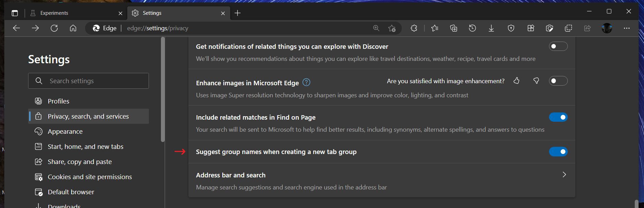Image resolution: width=644 pixels, height=208 pixels.
Task: Open the vertical tabs actions menu
Action: [x=15, y=13]
